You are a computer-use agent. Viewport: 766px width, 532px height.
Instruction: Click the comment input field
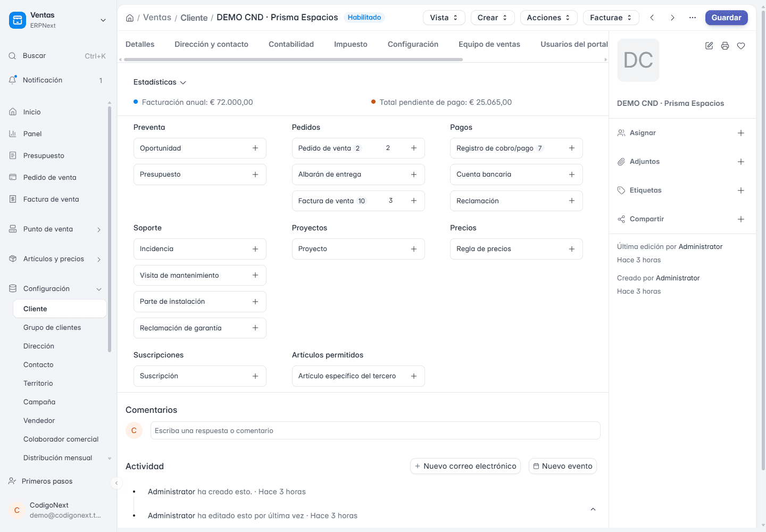375,430
